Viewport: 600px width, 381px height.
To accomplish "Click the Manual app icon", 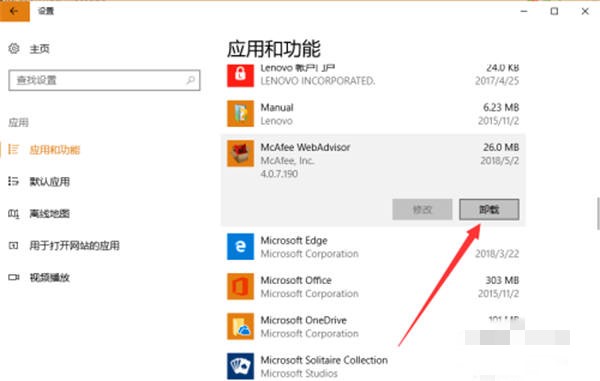I will 240,113.
